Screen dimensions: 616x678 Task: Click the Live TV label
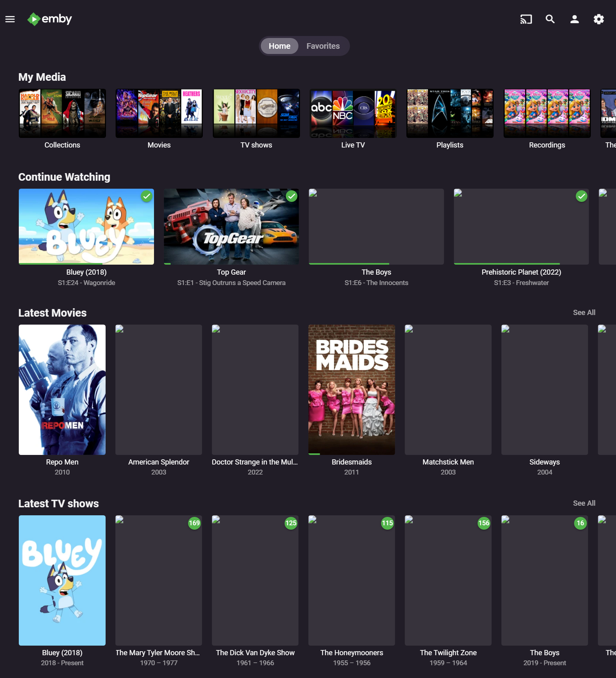coord(353,145)
